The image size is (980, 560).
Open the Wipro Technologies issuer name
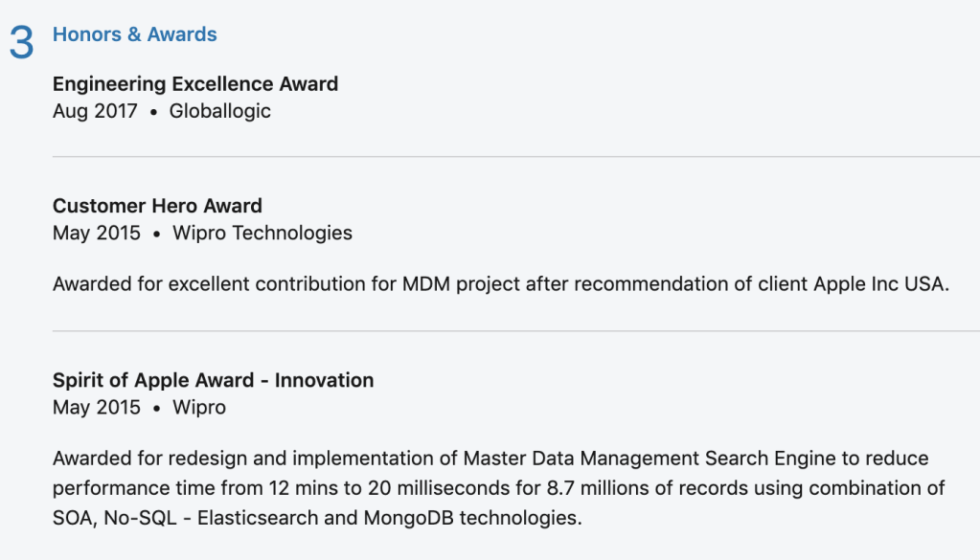262,233
